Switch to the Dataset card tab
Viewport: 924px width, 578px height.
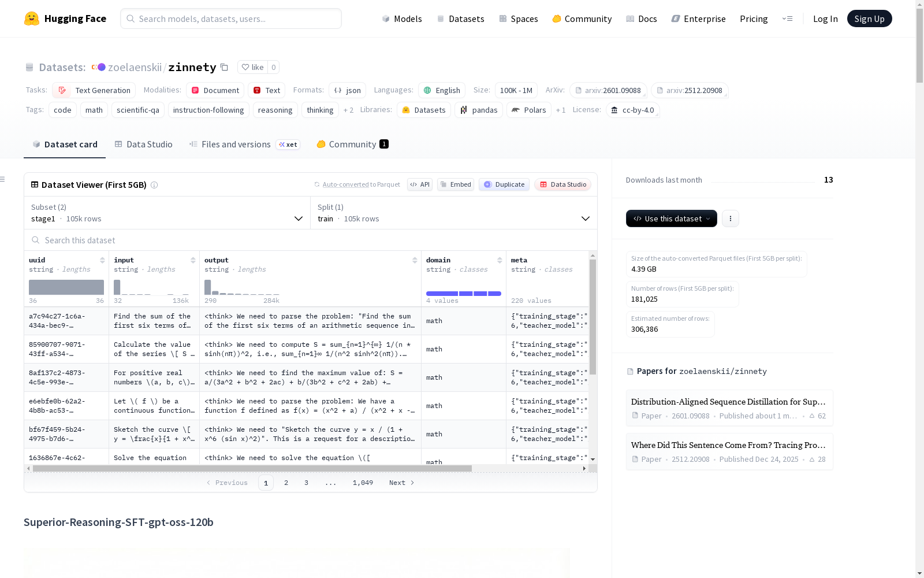[65, 144]
